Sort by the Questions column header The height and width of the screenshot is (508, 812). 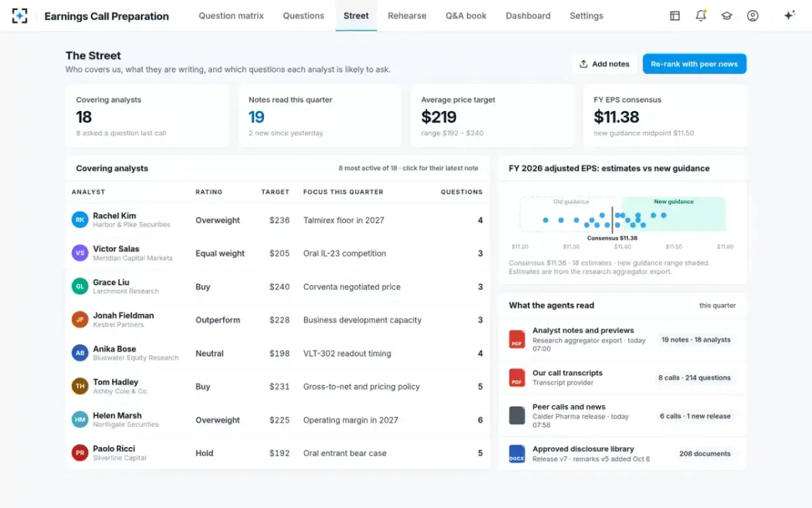pos(461,192)
